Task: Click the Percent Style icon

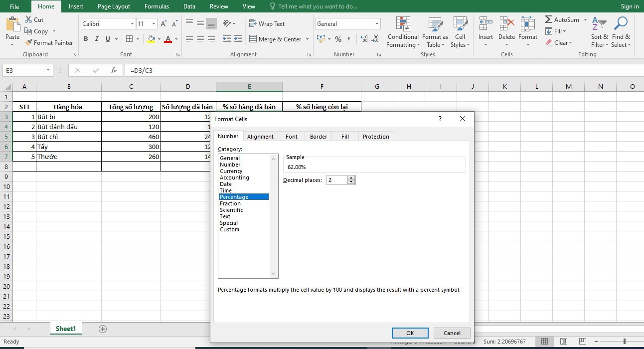Action: (338, 39)
